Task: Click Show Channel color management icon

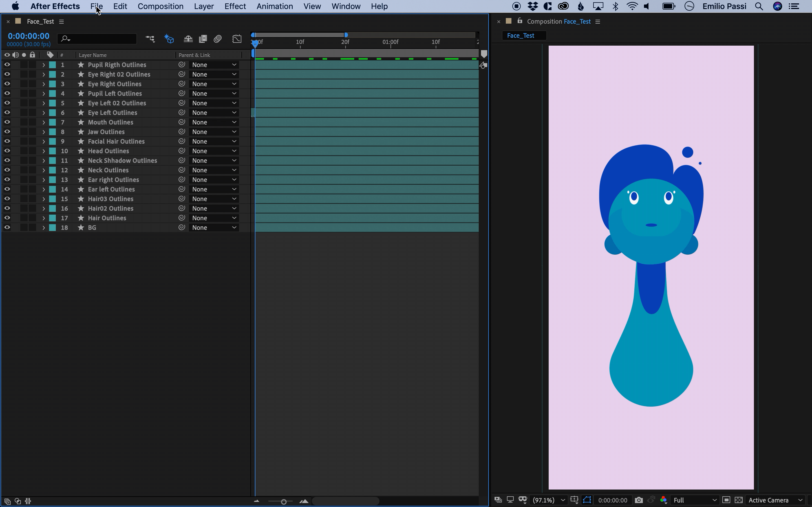Action: (663, 500)
